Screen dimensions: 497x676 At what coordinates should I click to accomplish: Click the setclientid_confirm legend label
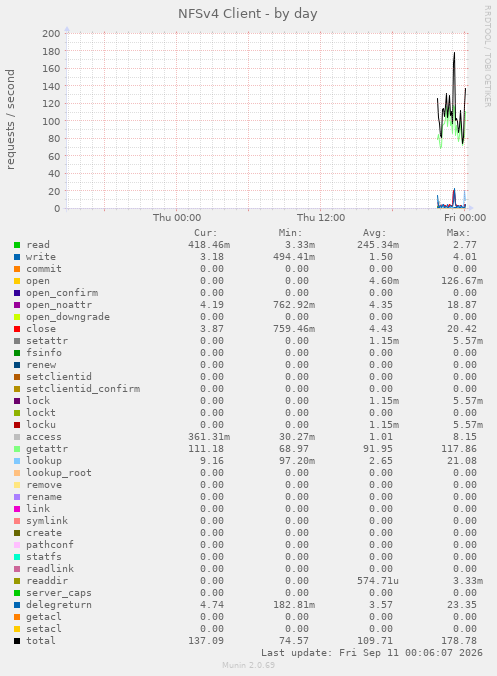[x=83, y=389]
